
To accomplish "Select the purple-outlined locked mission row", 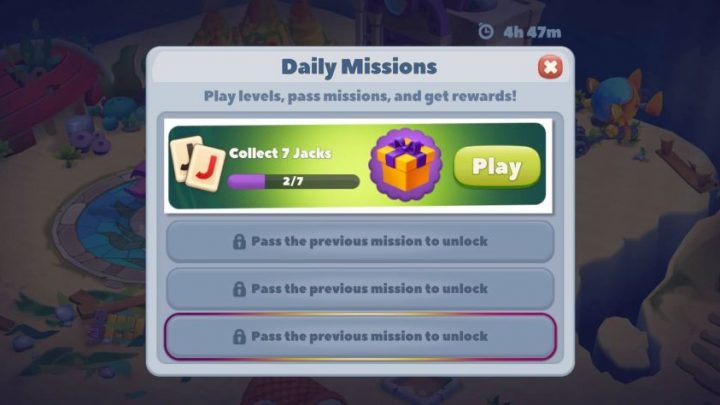I will coord(360,337).
